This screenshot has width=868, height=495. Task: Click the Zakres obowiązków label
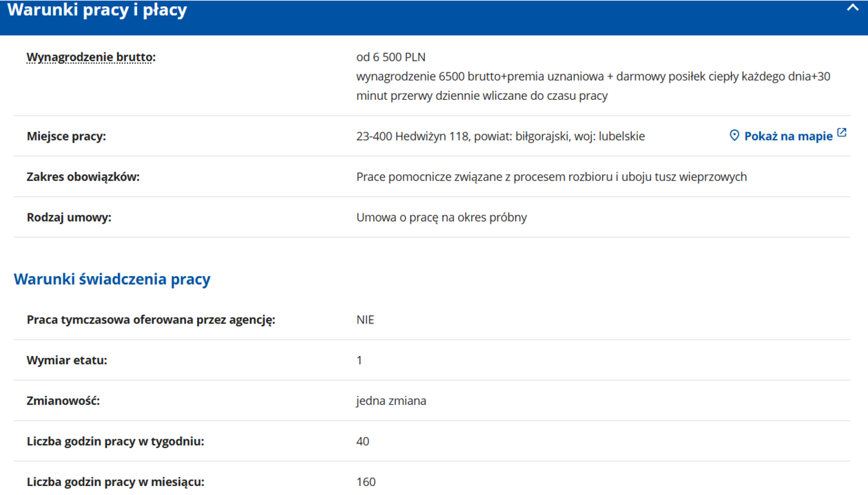coord(83,177)
